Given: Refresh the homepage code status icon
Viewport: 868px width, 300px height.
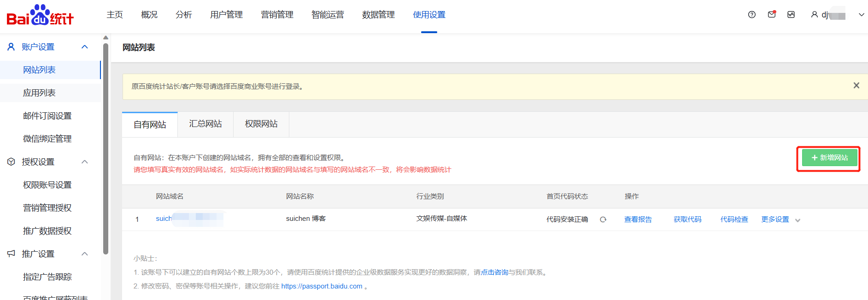Looking at the screenshot, I should [603, 219].
